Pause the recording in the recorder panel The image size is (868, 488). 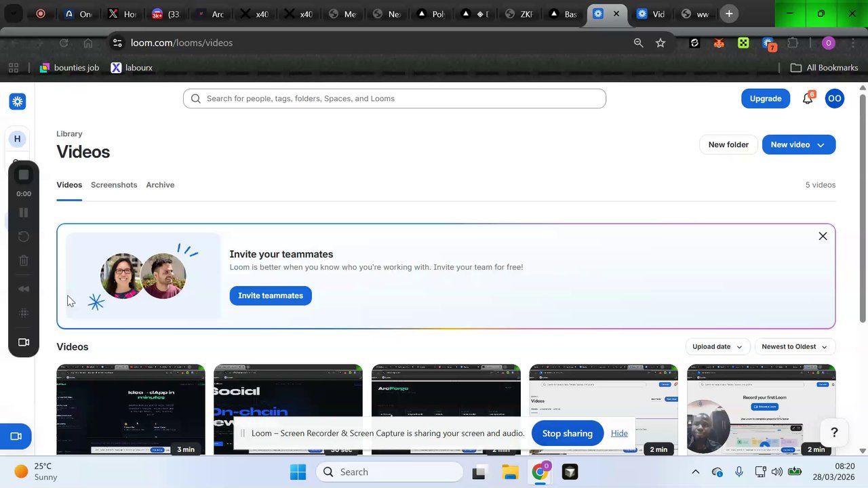[x=24, y=213]
